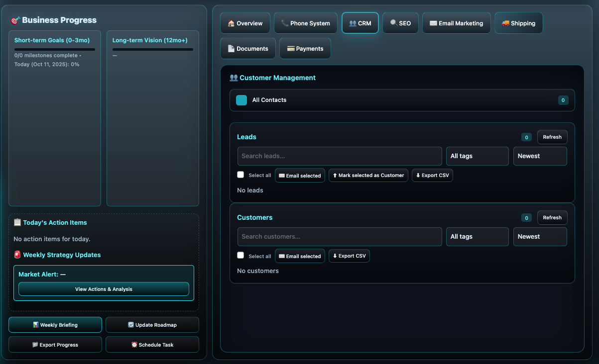
Task: Click the truck icon on Shipping tab
Action: [x=505, y=23]
